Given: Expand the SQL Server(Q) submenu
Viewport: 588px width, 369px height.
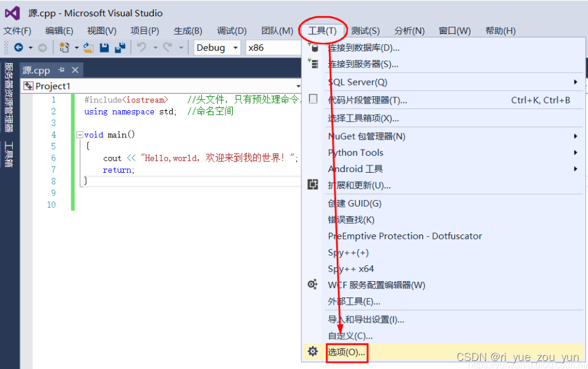Looking at the screenshot, I should (x=575, y=82).
